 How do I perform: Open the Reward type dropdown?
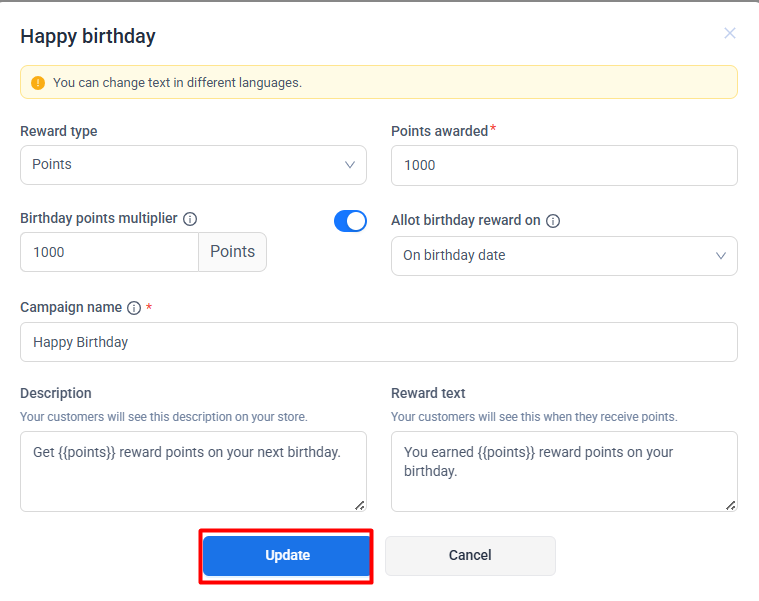193,165
